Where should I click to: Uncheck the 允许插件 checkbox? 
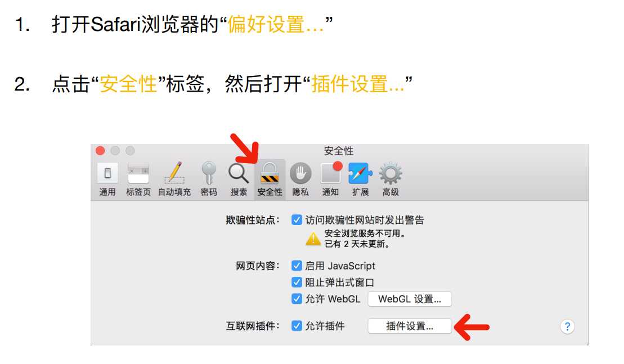pyautogui.click(x=297, y=326)
